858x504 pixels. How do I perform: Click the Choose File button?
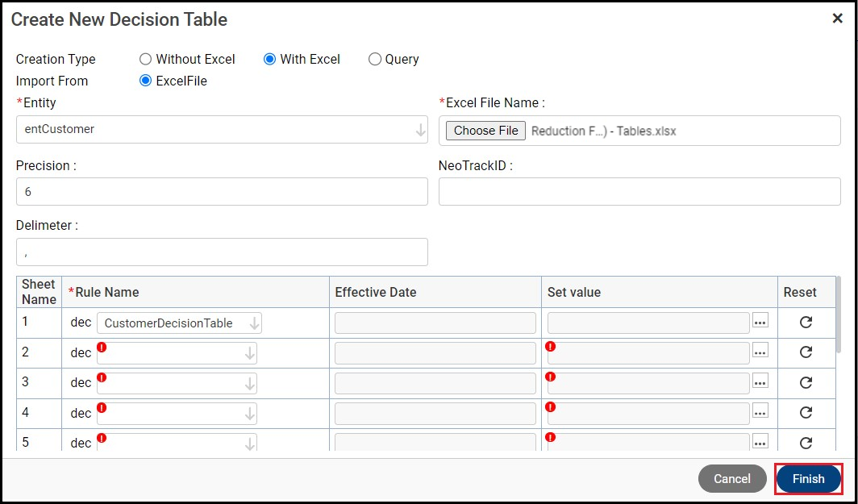[485, 131]
